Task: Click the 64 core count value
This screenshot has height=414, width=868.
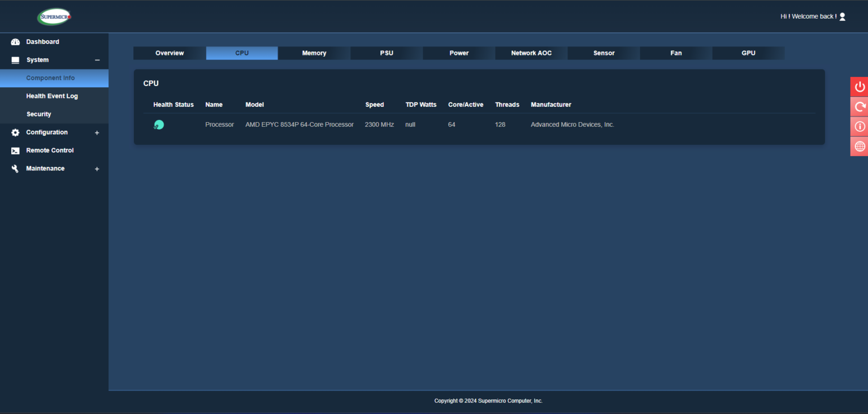Action: point(452,124)
